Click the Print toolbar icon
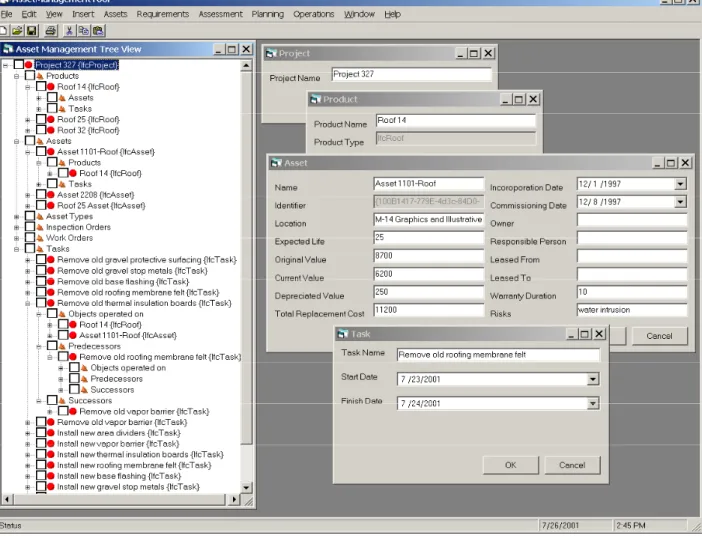Viewport: 702px width, 536px height. tap(51, 30)
